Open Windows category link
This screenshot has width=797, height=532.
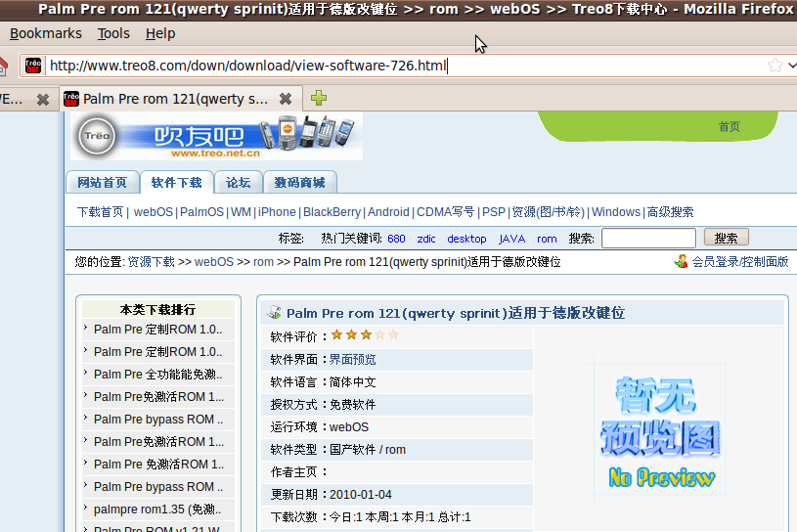tap(616, 212)
